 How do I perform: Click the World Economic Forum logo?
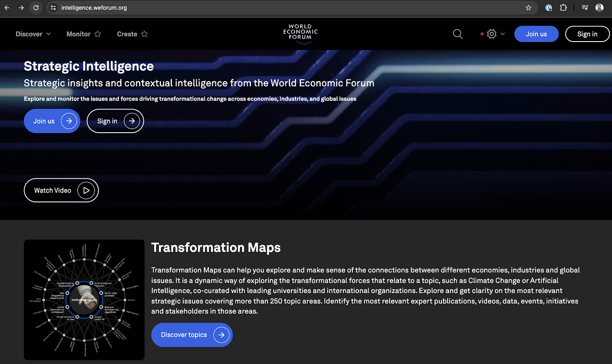pos(300,34)
